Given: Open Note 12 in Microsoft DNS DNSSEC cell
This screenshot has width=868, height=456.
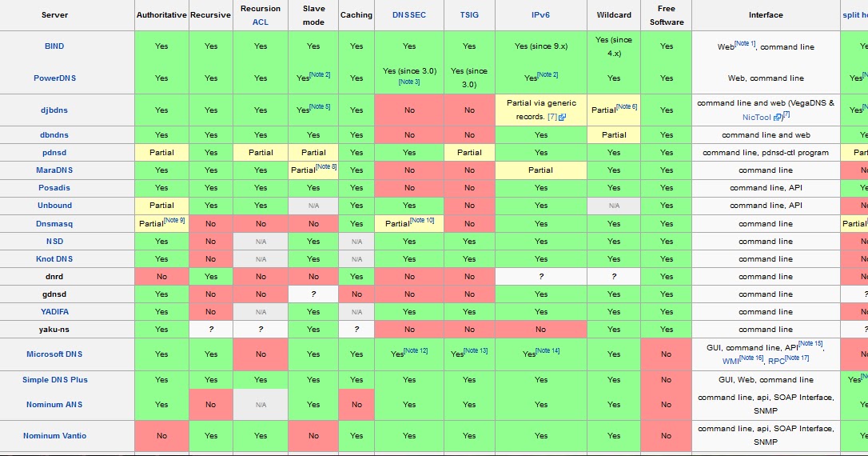Looking at the screenshot, I should (416, 350).
